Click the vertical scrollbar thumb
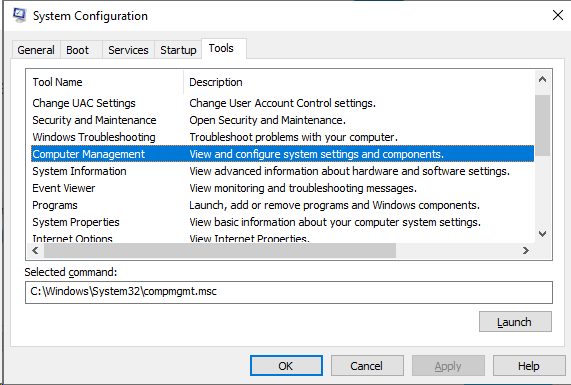Image resolution: width=571 pixels, height=385 pixels. [542, 125]
